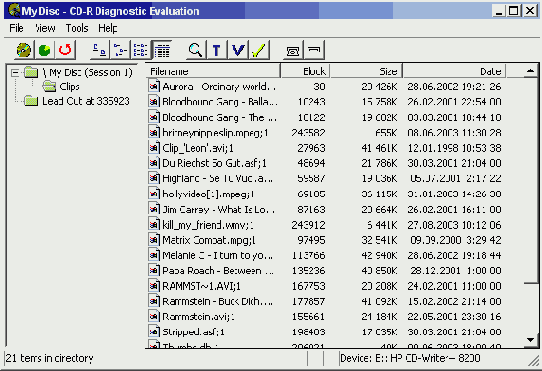Click the drive device toolbar icon
This screenshot has width=542, height=371.
click(293, 50)
